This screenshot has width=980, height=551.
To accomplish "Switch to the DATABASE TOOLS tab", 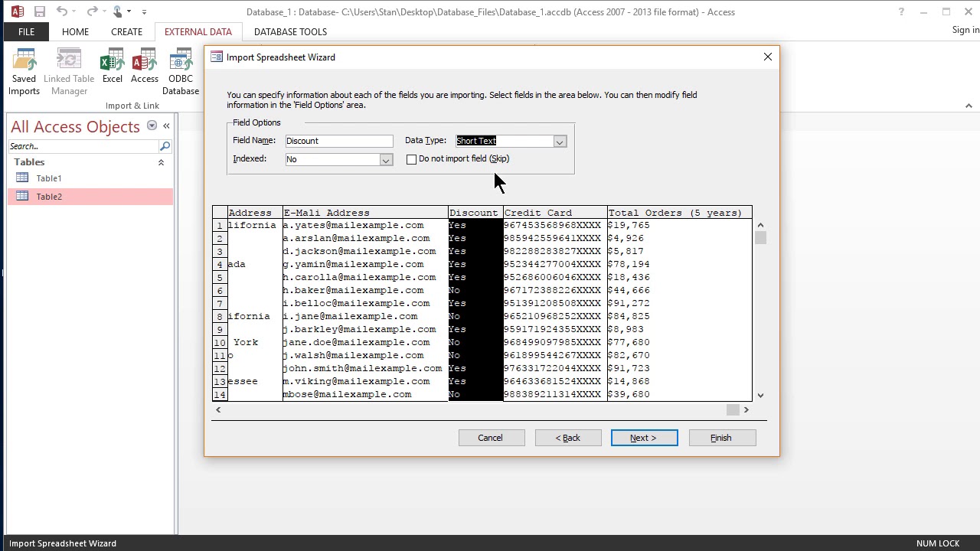I will click(x=290, y=32).
